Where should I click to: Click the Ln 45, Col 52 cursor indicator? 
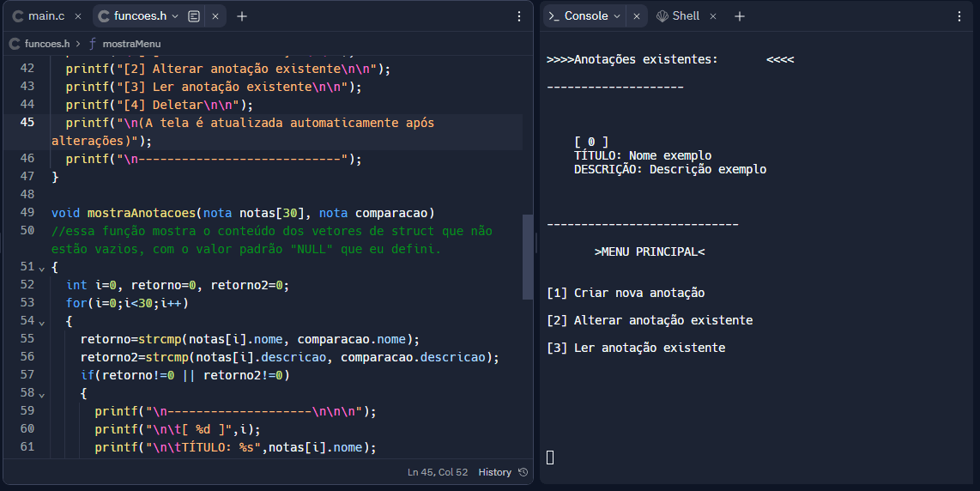438,472
